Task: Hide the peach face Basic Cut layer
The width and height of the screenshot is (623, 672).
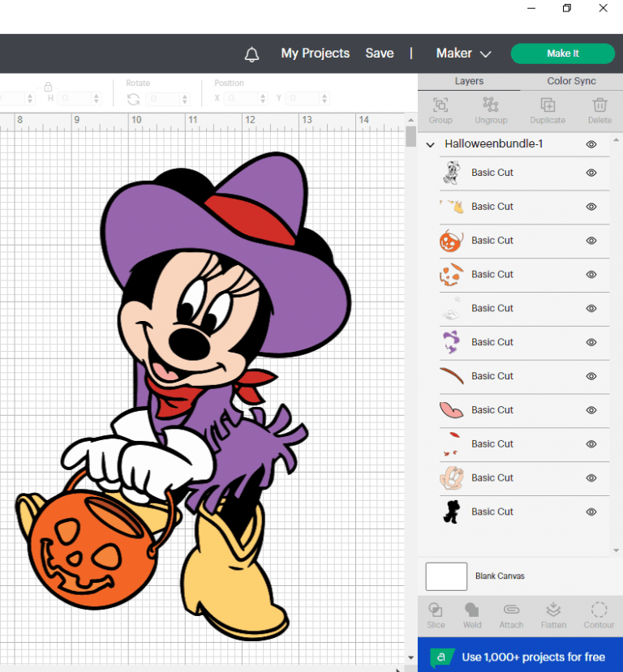Action: [591, 477]
